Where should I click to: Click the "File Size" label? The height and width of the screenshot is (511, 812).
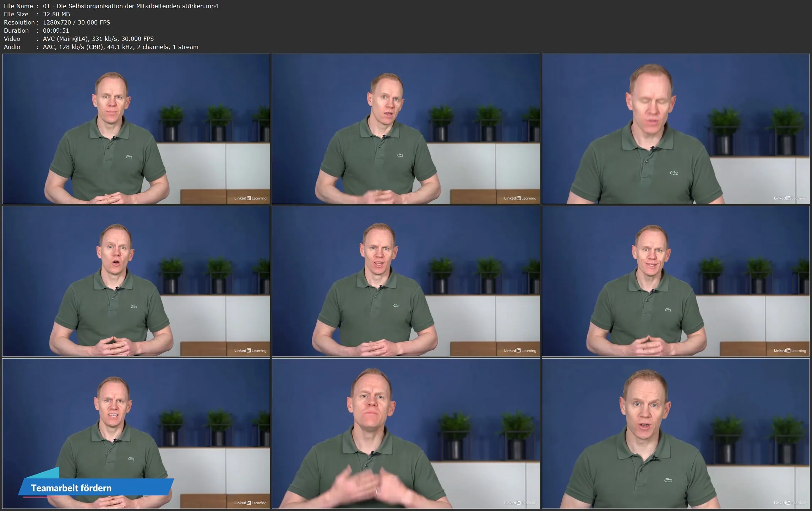(x=16, y=14)
